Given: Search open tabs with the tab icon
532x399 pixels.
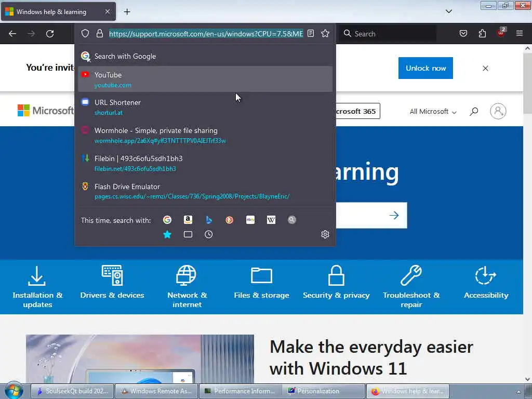Looking at the screenshot, I should 188,234.
